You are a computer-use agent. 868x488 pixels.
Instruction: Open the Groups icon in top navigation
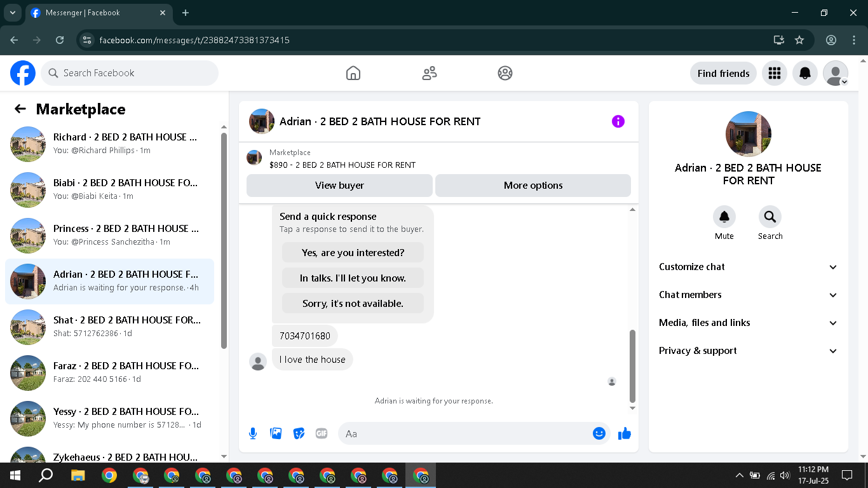point(505,73)
